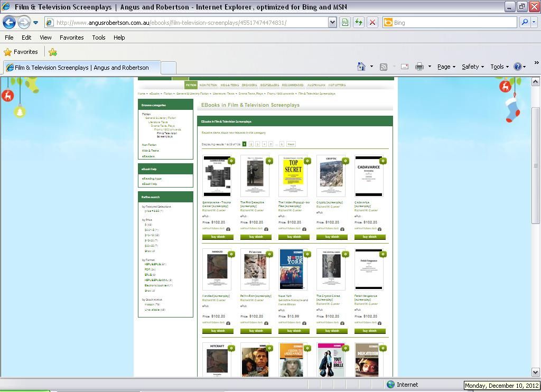The image size is (541, 392).
Task: Click the Refresh page icon
Action: (359, 23)
